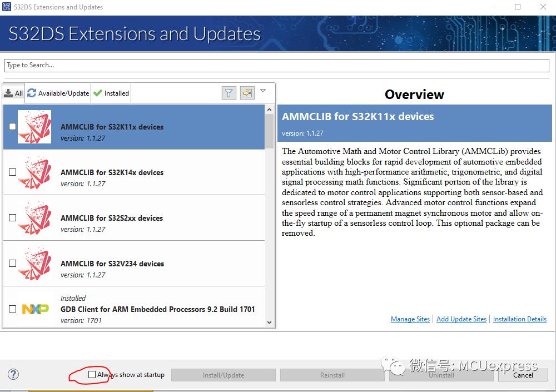Click the help question mark icon
This screenshot has width=556, height=392.
pos(13,374)
